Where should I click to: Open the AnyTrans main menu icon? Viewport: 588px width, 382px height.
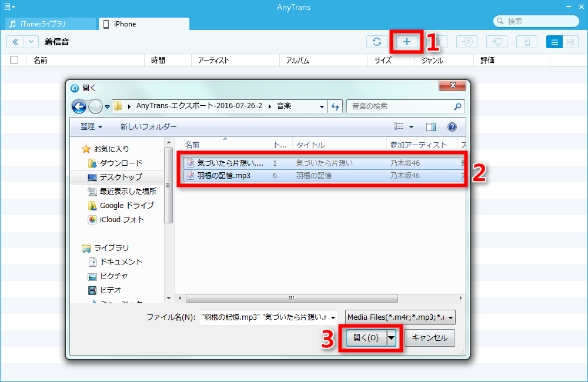(9, 6)
